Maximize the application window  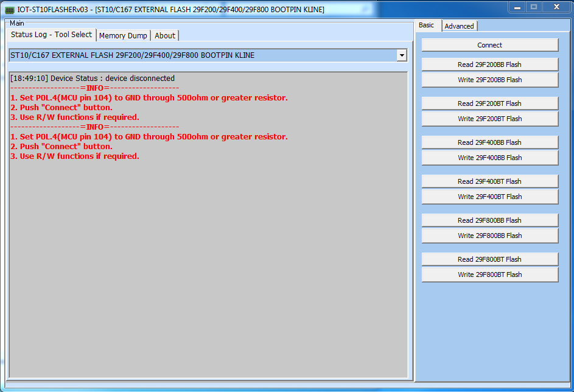pyautogui.click(x=534, y=7)
